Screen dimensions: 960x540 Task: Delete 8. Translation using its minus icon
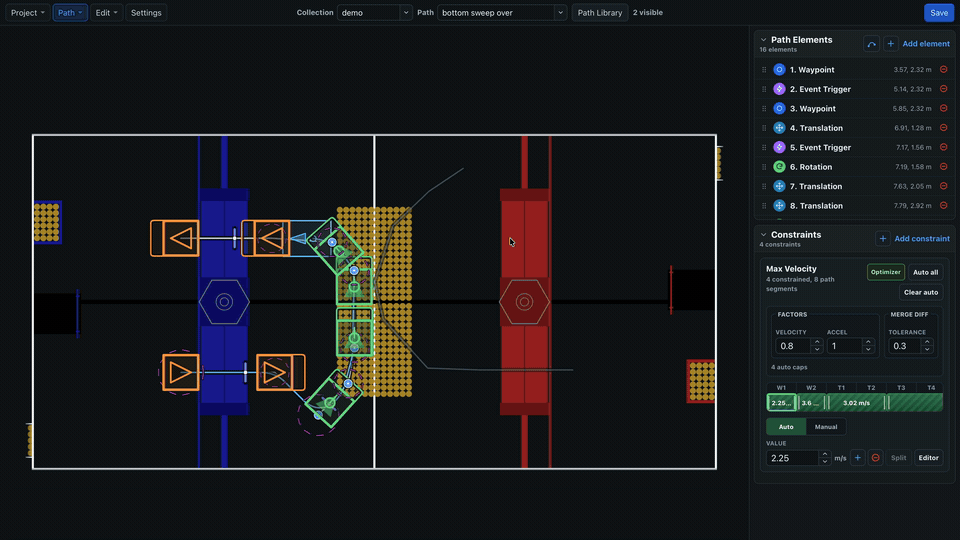943,205
